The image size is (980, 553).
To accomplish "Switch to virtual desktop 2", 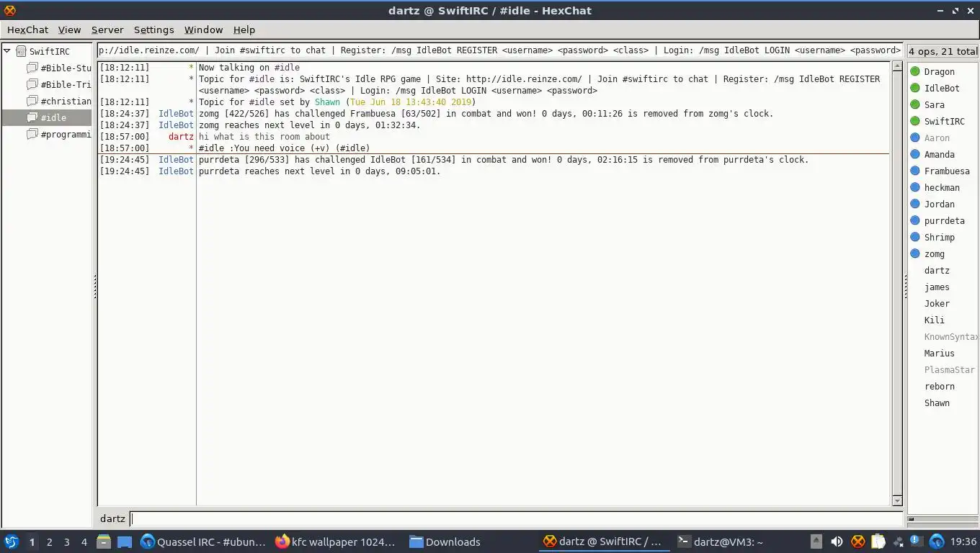I will pos(50,541).
